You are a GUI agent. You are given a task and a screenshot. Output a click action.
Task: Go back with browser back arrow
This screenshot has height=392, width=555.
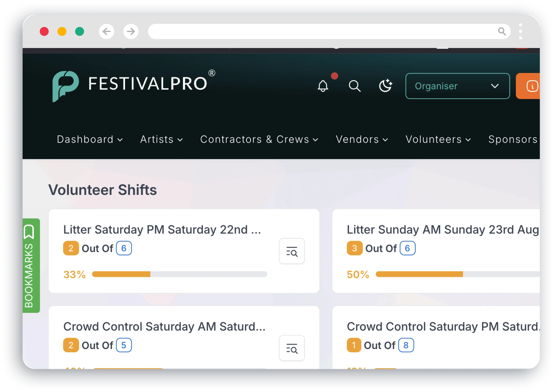tap(106, 31)
